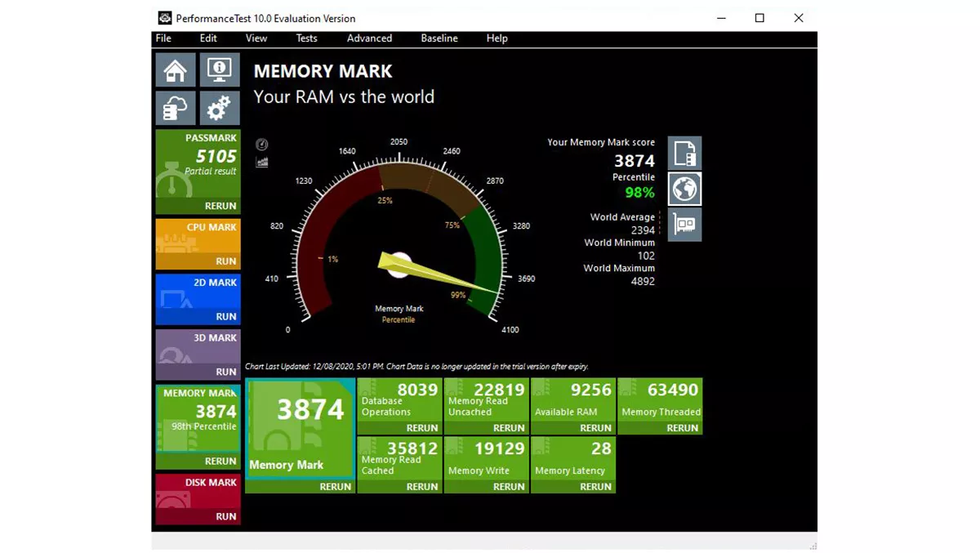Viewport: 980px width, 553px height.
Task: Select the Disk Mark tile
Action: [x=198, y=491]
